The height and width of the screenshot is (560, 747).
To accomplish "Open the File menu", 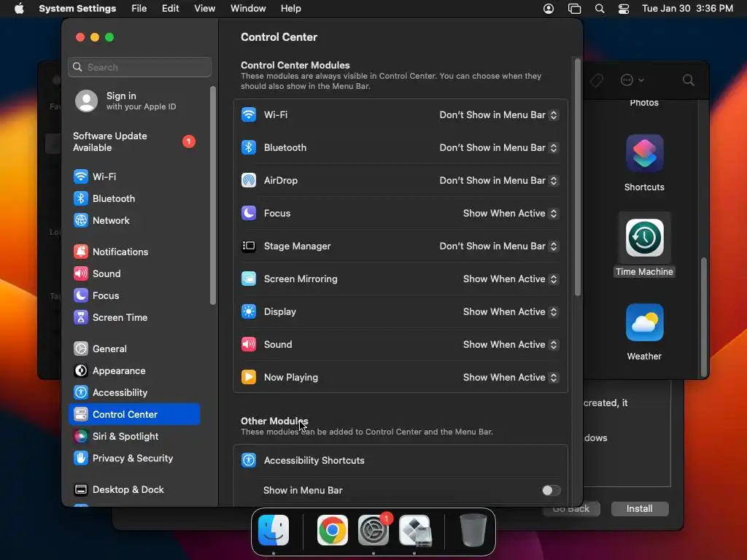I will tap(139, 9).
